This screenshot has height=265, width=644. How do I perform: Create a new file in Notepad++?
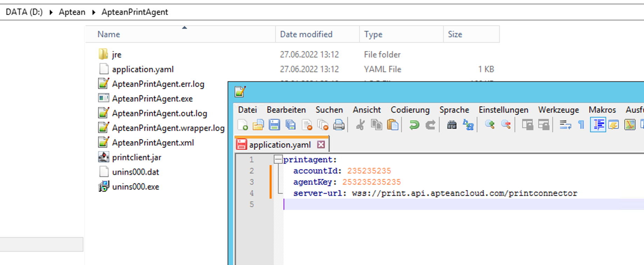242,125
